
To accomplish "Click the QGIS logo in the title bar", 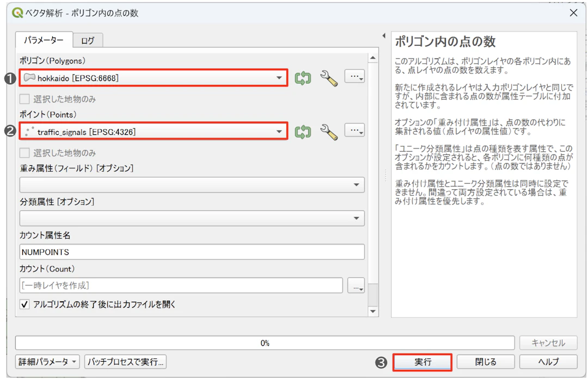I will (17, 13).
